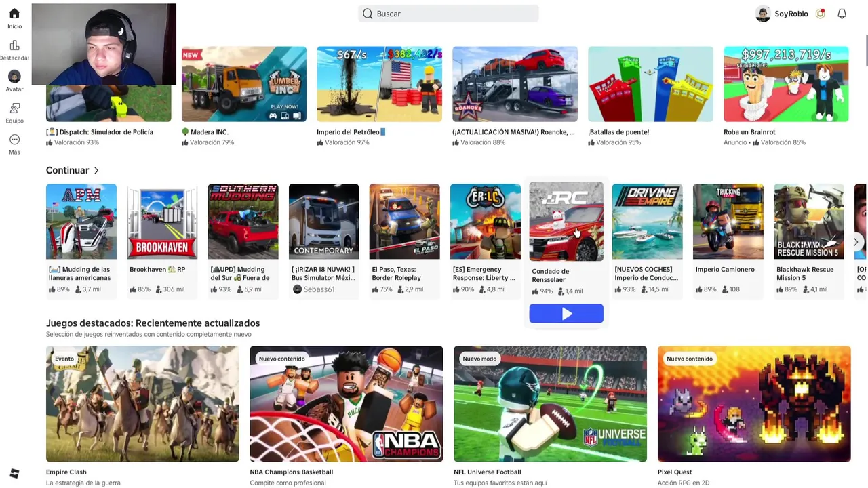This screenshot has height=488, width=868.
Task: Open the Destacadas charts sidebar icon
Action: (x=14, y=45)
